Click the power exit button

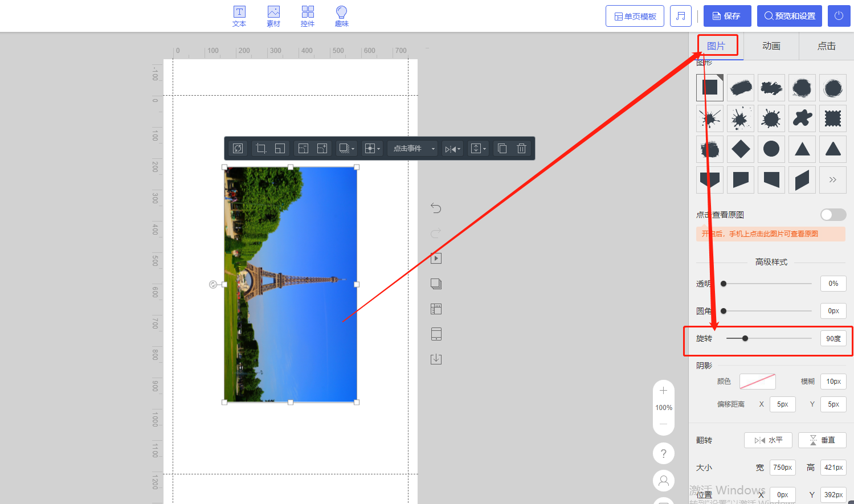click(x=839, y=16)
